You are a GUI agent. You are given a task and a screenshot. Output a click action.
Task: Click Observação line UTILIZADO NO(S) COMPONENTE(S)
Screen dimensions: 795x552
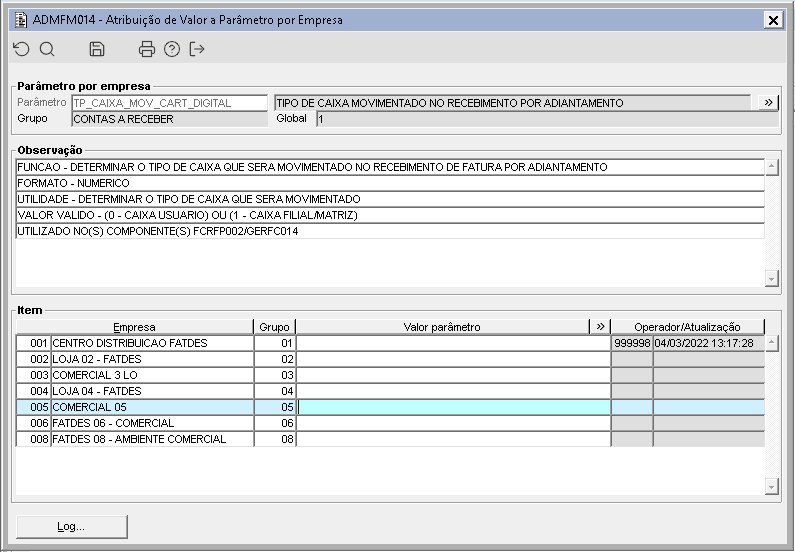[x=390, y=231]
